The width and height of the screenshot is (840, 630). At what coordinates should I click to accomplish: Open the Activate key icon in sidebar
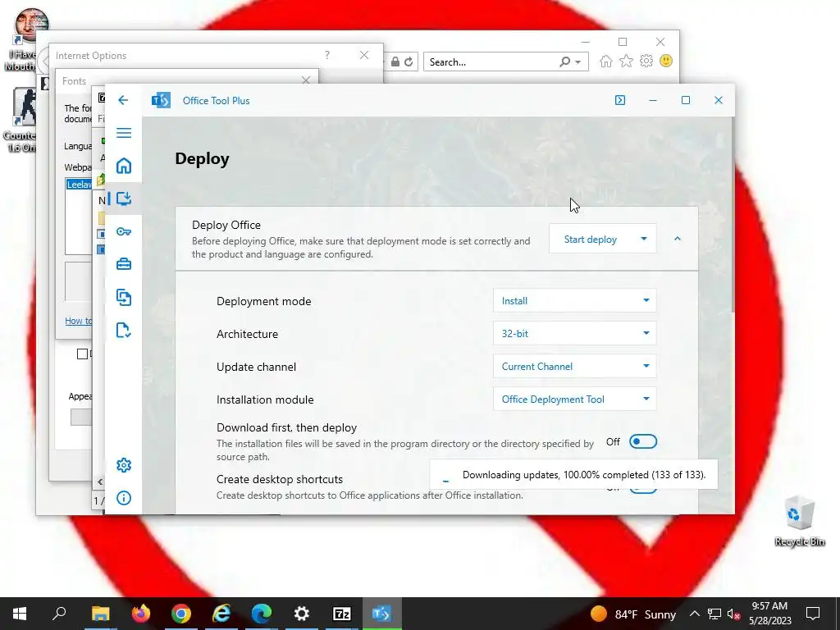124,231
